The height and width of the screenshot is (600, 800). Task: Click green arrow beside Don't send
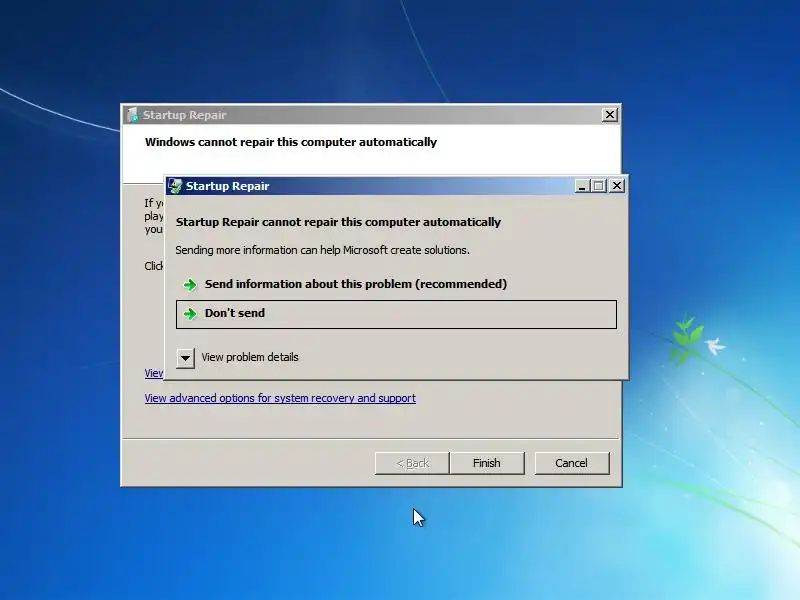[x=190, y=314]
